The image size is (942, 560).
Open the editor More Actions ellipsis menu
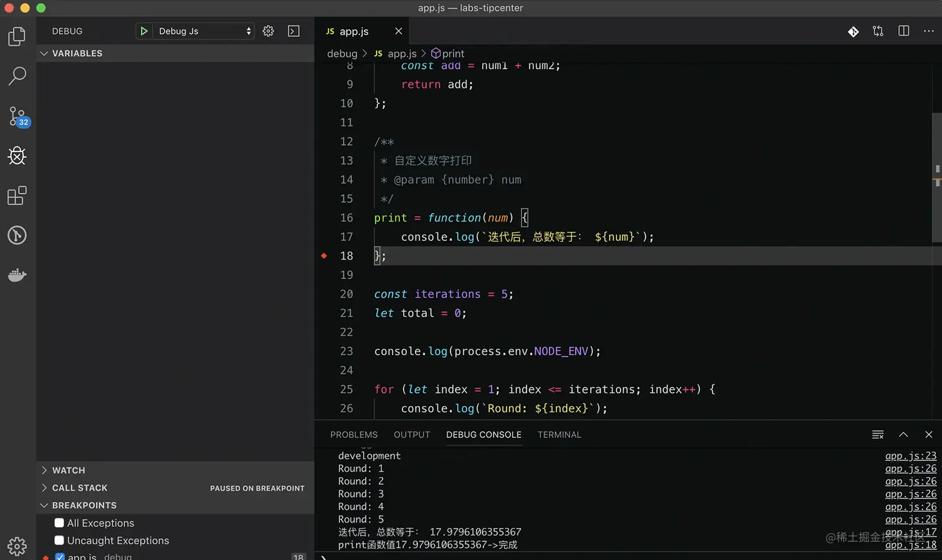928,31
